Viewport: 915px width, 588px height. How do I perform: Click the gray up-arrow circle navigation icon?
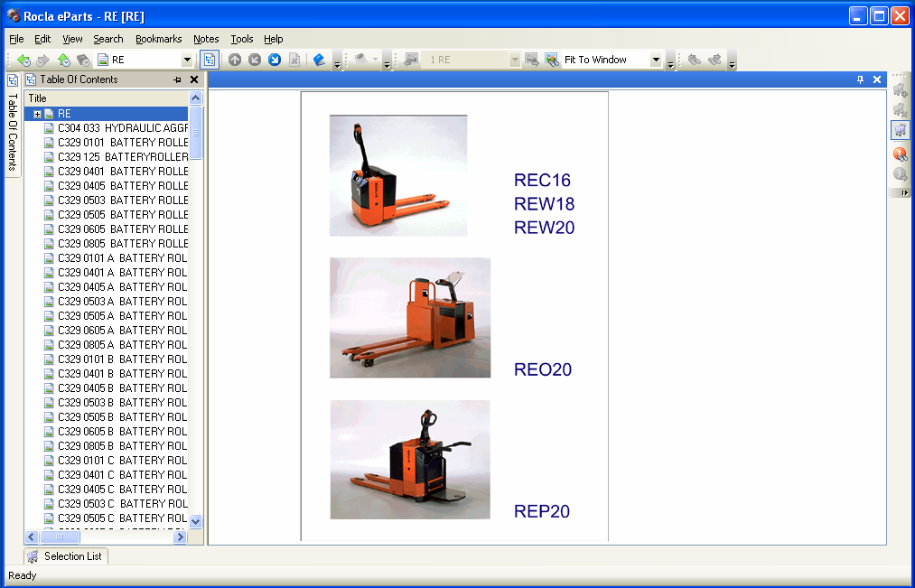click(x=235, y=60)
